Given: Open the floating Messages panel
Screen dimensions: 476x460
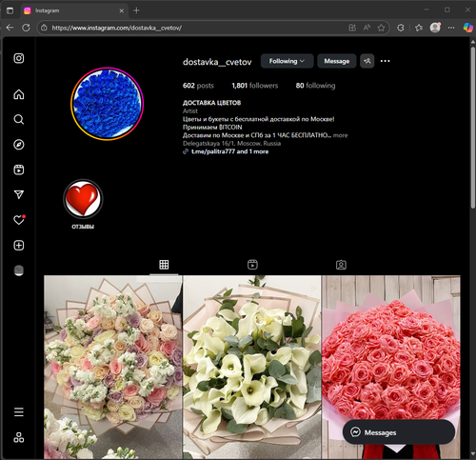Looking at the screenshot, I should pyautogui.click(x=399, y=432).
